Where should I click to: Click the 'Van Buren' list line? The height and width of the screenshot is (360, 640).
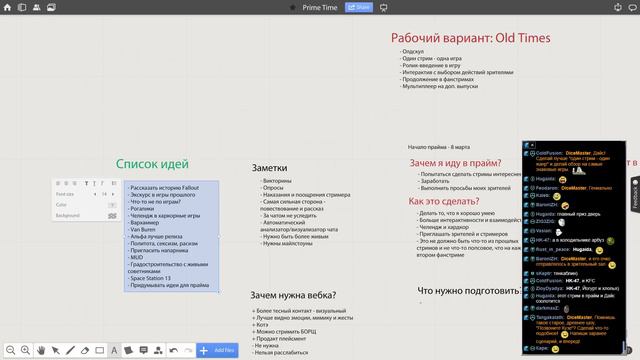pyautogui.click(x=142, y=229)
